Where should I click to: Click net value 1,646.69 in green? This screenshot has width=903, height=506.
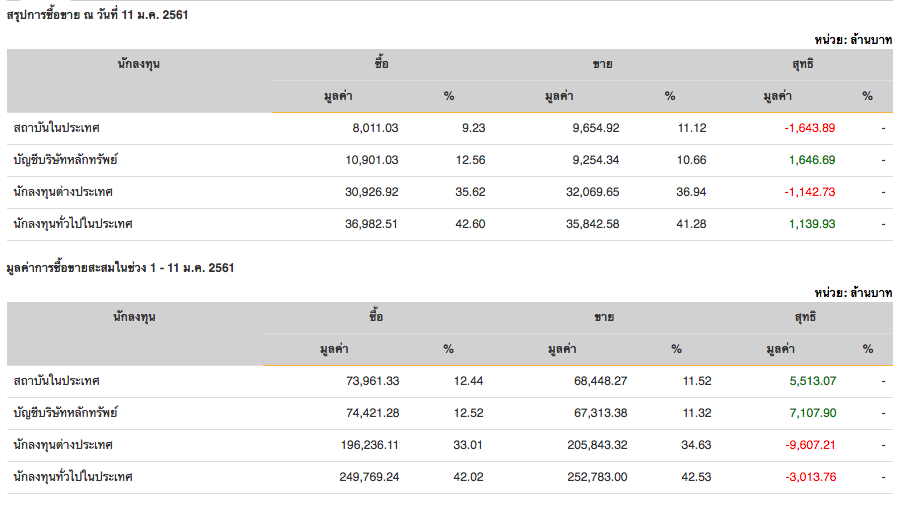(x=812, y=160)
